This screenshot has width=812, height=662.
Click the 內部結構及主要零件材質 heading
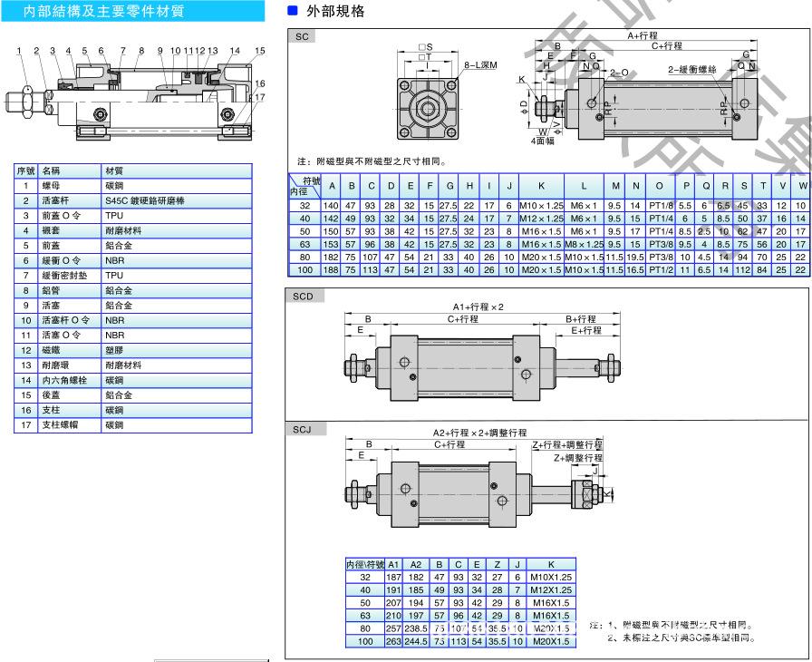tap(103, 12)
